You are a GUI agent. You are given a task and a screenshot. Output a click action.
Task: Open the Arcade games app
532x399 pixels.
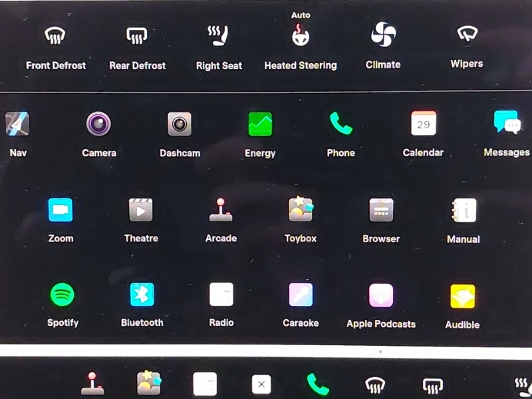point(221,210)
